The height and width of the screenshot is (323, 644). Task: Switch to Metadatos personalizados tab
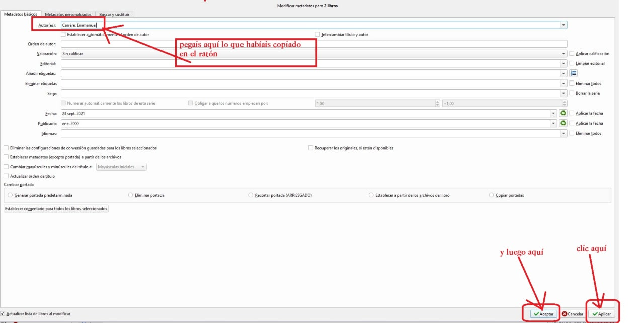pyautogui.click(x=68, y=14)
